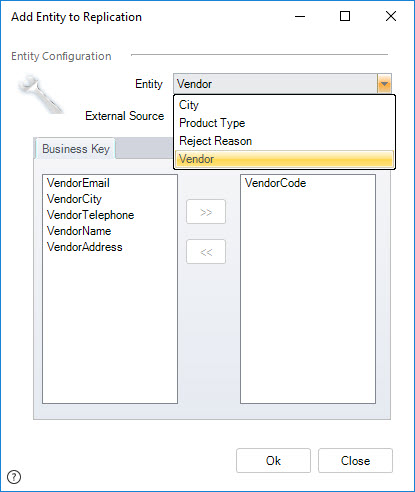Select VendorEmail in the available attributes

pyautogui.click(x=78, y=183)
